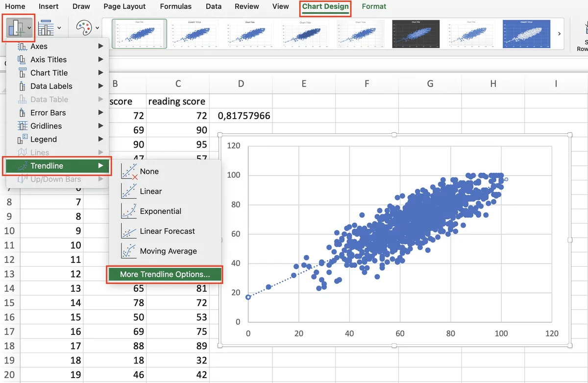Viewport: 588px width, 383px height.
Task: Select column G header
Action: tap(430, 84)
